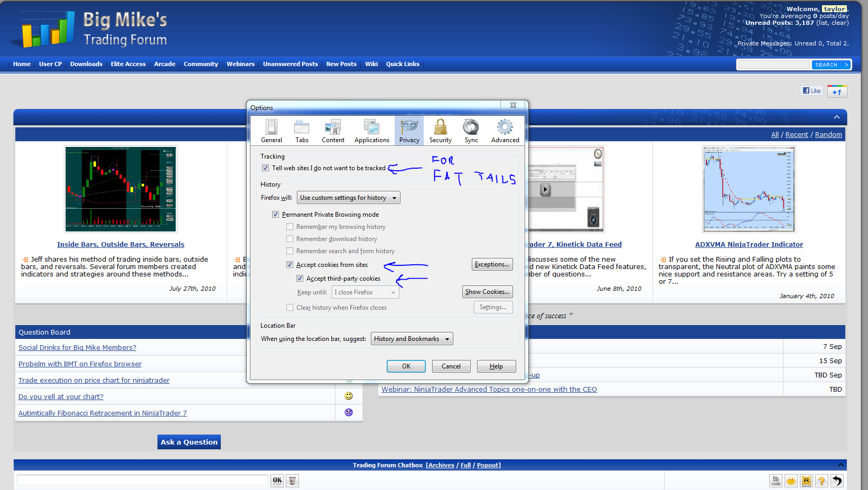The image size is (868, 490).
Task: Click Show Cookies button
Action: pyautogui.click(x=487, y=292)
